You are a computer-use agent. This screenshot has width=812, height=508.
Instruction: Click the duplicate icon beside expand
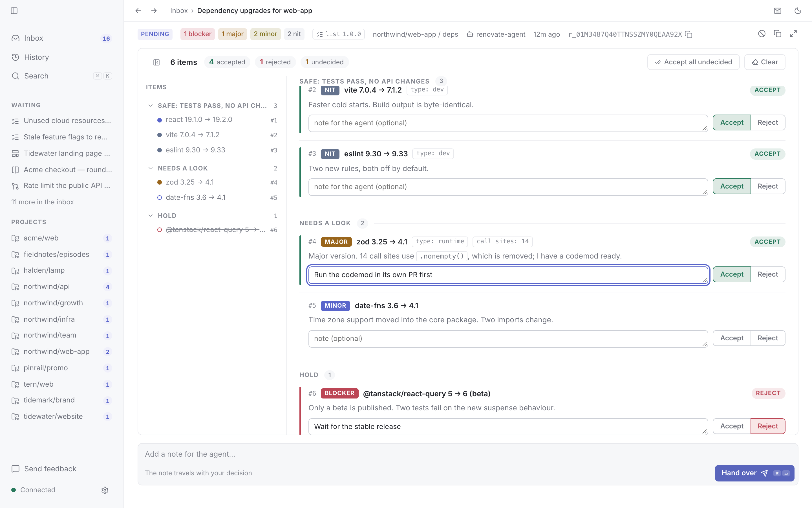tap(777, 34)
